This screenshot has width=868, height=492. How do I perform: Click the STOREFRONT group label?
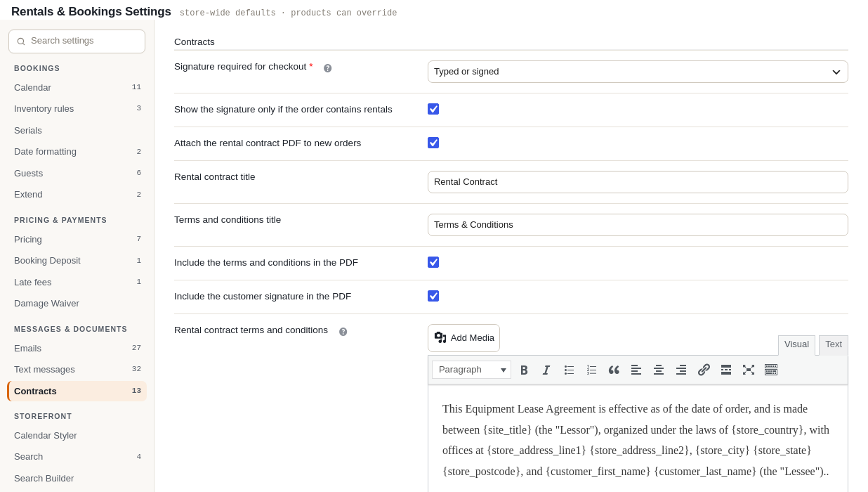tap(43, 416)
